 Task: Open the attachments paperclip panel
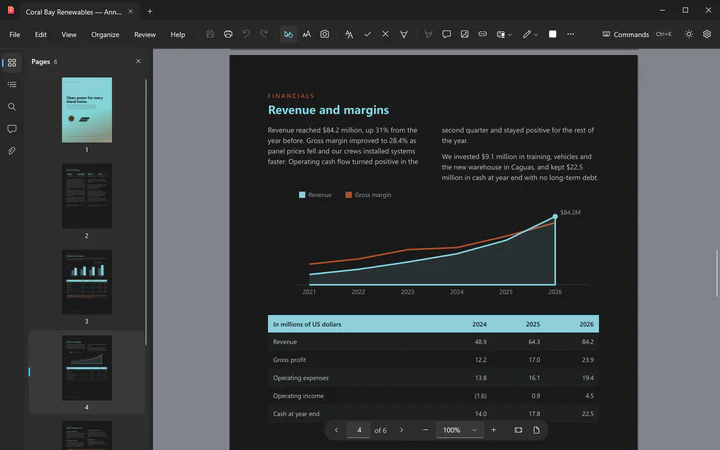pos(12,151)
